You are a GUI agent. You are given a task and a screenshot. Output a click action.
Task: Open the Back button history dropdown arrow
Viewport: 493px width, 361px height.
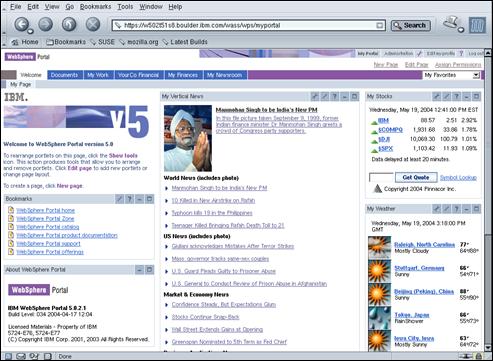tap(30, 31)
